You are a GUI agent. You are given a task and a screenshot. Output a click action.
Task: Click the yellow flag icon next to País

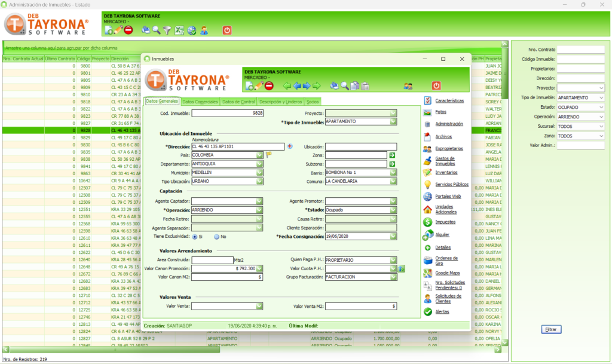tap(268, 155)
